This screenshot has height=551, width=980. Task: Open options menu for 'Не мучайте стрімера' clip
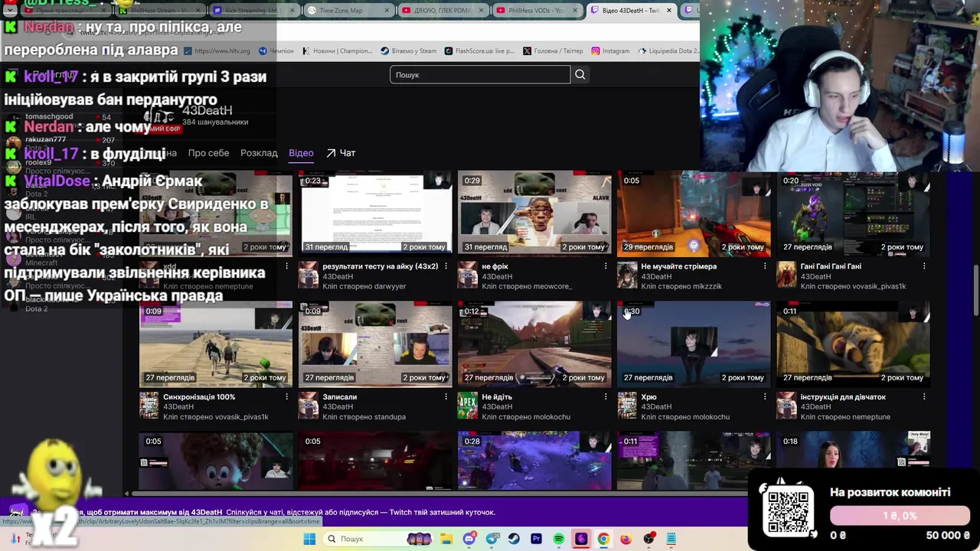(x=765, y=266)
